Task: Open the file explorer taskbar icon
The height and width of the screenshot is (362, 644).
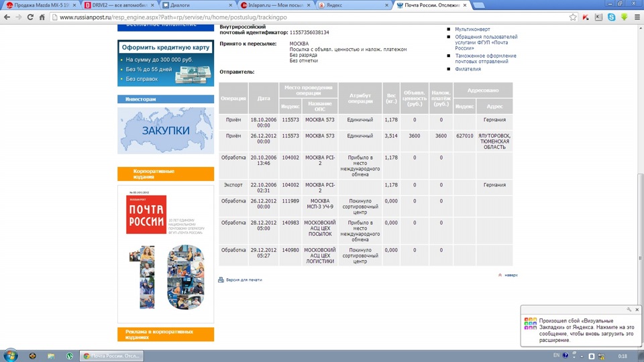Action: pyautogui.click(x=51, y=356)
